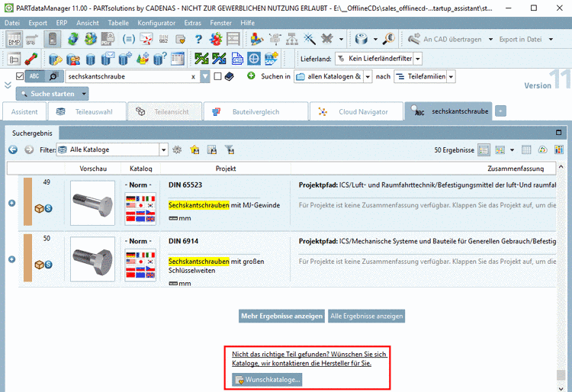Open the Datei menu
The image size is (572, 392).
pos(12,23)
